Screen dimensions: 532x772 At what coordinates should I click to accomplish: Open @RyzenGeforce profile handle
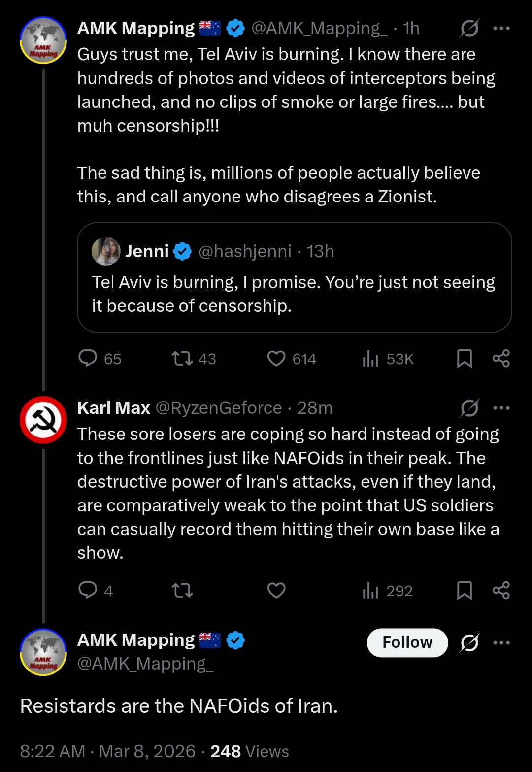pyautogui.click(x=219, y=408)
